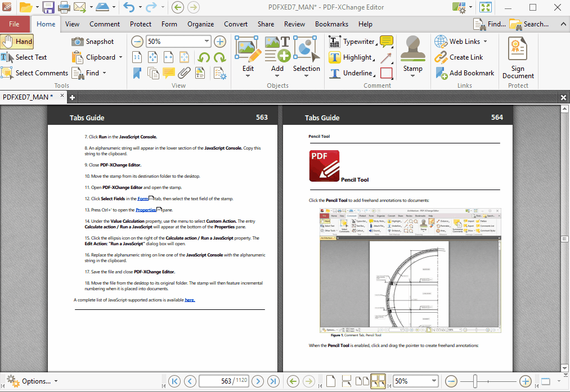Rotate the view counter-clockwise
This screenshot has width=570, height=392.
pos(204,57)
